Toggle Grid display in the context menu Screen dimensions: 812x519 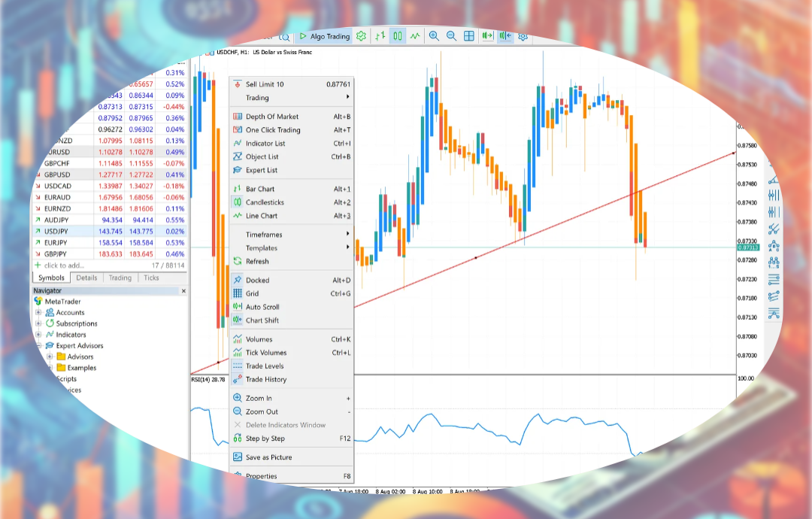[x=291, y=293]
